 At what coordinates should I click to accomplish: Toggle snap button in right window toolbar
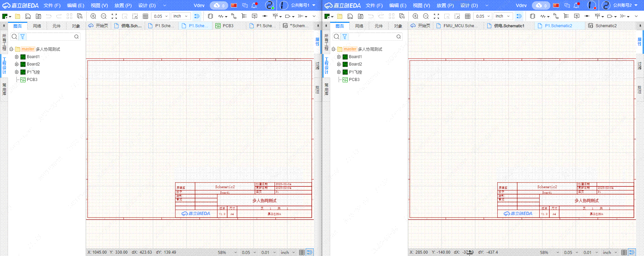click(519, 16)
